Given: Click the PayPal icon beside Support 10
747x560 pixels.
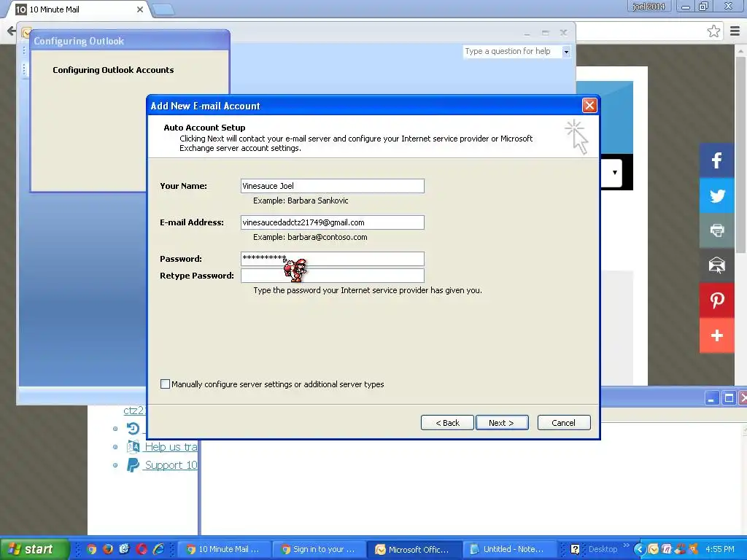Looking at the screenshot, I should (x=133, y=464).
